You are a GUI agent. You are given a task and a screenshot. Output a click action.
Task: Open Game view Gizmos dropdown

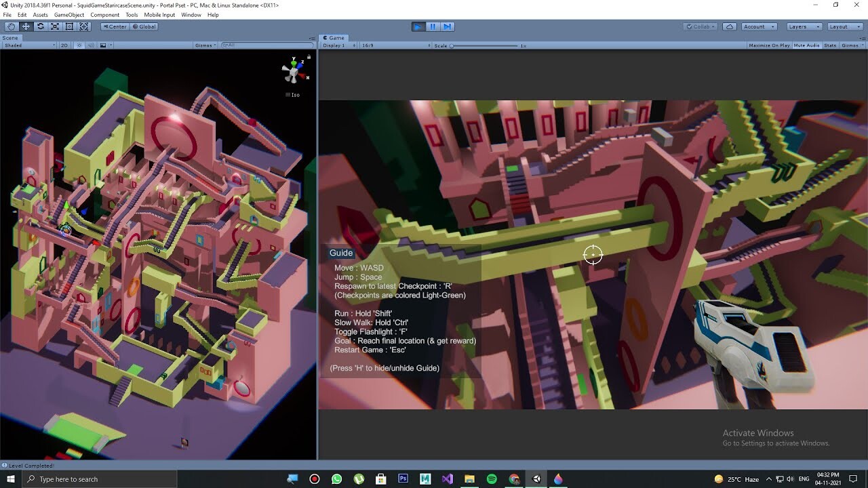click(852, 45)
